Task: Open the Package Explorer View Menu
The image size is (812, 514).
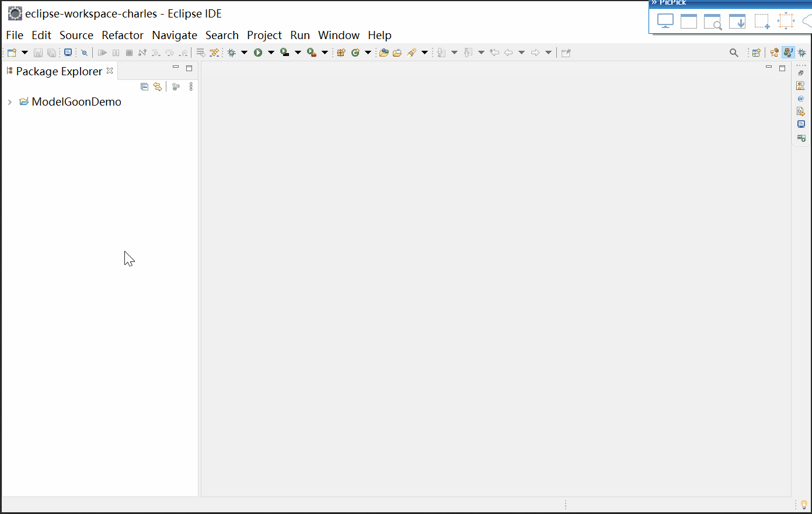Action: coord(191,86)
